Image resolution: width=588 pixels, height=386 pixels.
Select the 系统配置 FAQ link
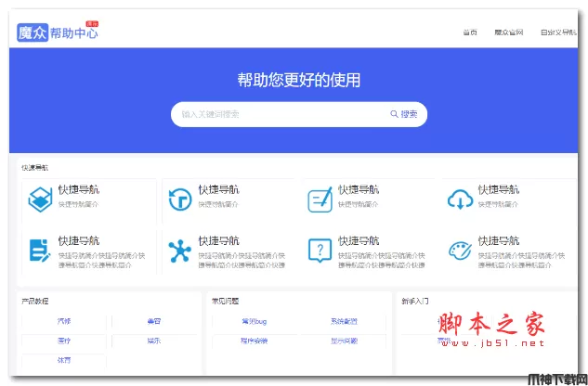[343, 321]
